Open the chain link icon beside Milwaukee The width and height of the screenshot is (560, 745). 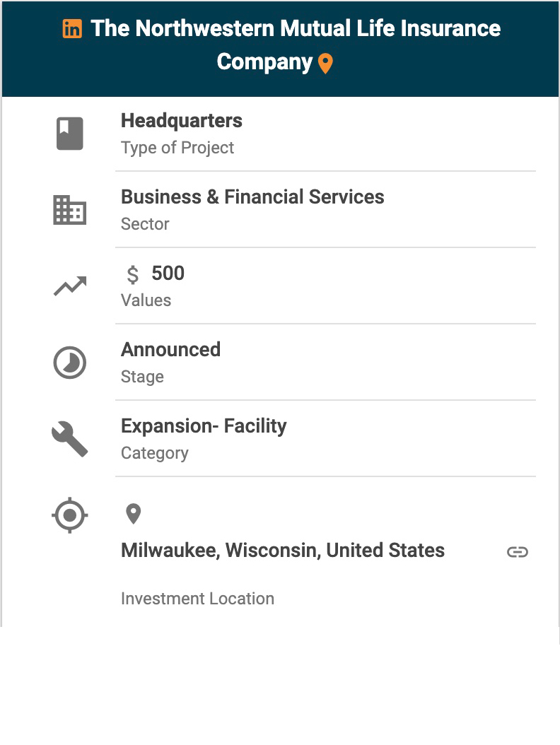518,552
